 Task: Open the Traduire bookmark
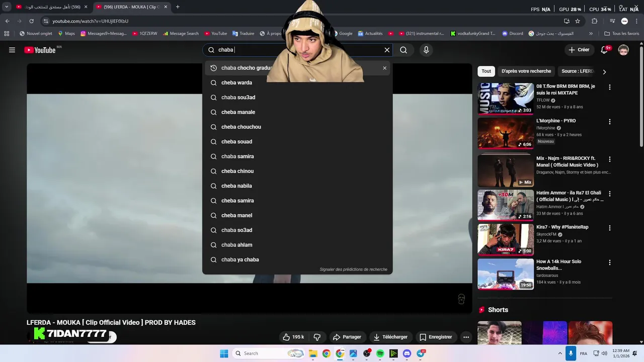tap(244, 34)
